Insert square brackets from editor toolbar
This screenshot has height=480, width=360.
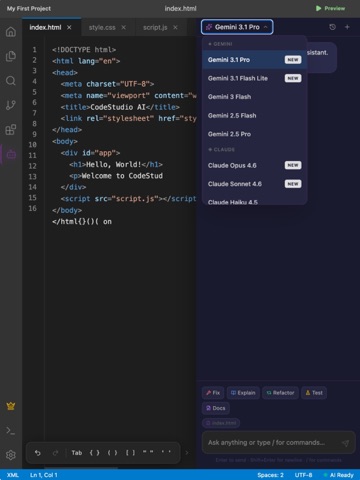pos(130,453)
